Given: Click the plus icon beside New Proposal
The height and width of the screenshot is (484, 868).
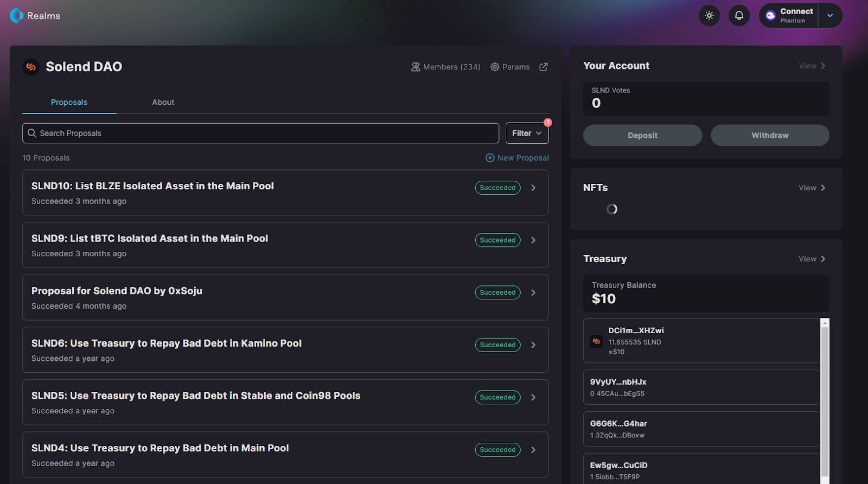Looking at the screenshot, I should (x=490, y=158).
